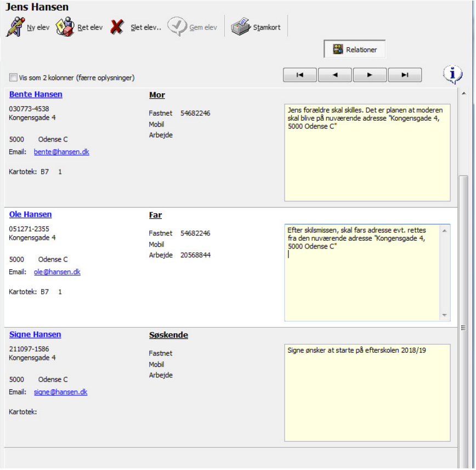
Task: Click Kartotek: B7 in Bente Hansen's row
Action: (x=29, y=172)
